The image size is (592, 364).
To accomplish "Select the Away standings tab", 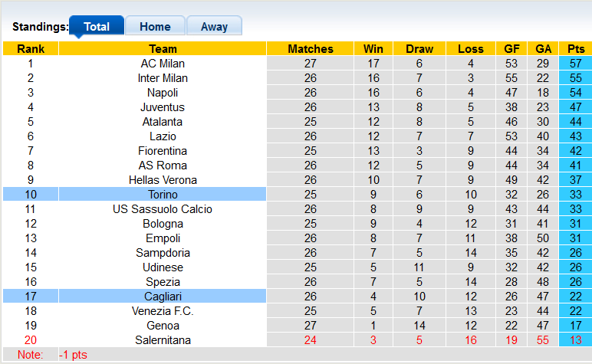I will coord(214,26).
